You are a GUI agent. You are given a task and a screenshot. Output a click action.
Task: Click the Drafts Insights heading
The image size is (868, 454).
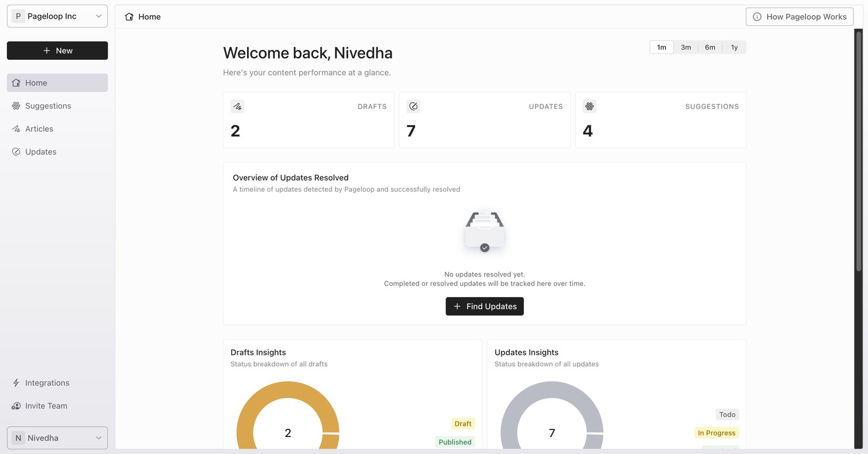pos(258,352)
